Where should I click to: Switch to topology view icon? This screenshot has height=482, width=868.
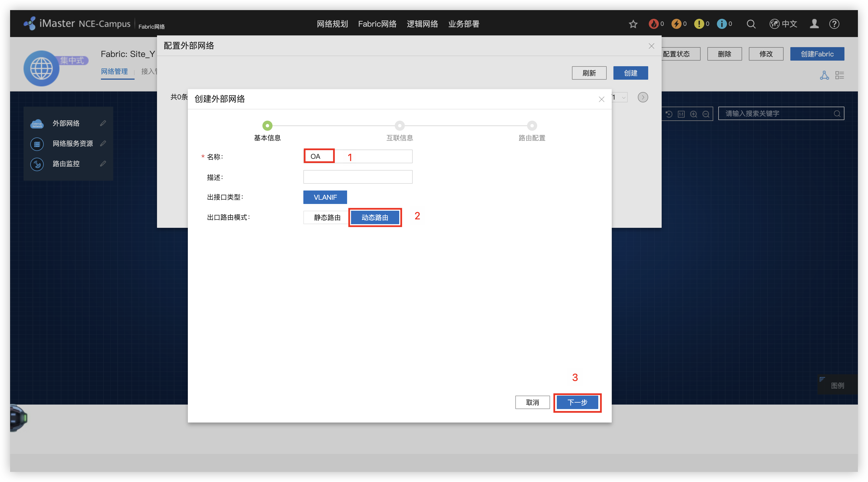(824, 75)
